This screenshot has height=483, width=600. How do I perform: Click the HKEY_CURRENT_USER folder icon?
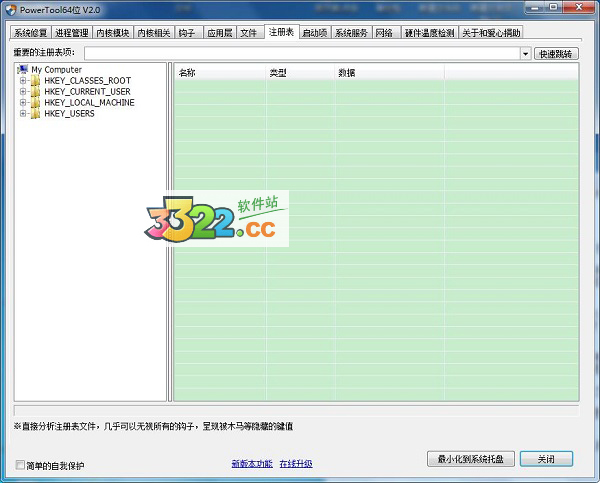[35, 92]
